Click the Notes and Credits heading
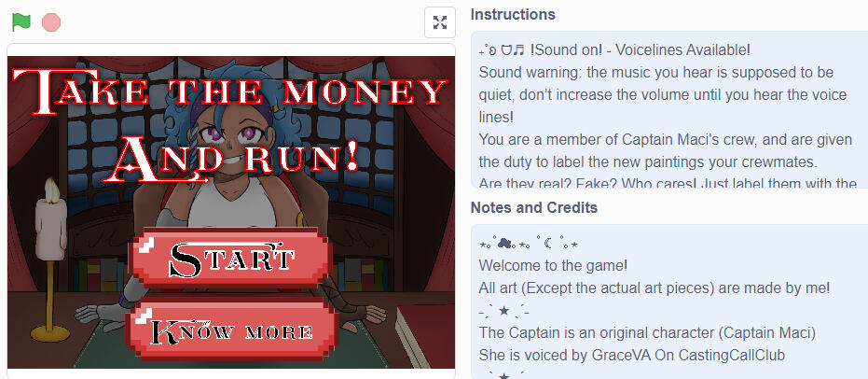The width and height of the screenshot is (868, 379). [x=533, y=208]
